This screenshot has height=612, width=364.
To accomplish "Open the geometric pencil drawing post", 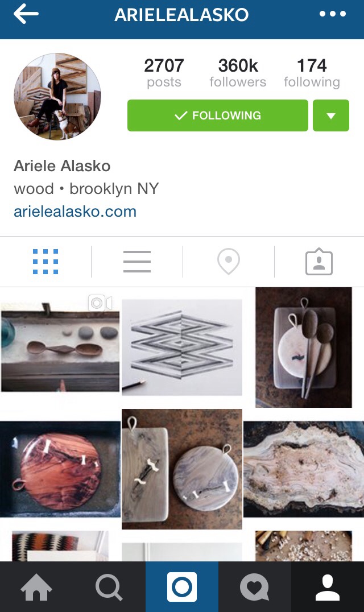I will pos(182,347).
